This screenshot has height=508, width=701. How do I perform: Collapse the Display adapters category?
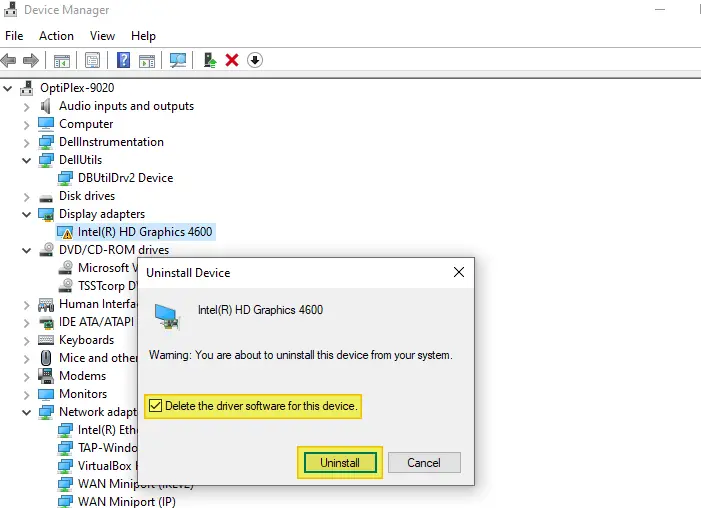[x=26, y=214]
